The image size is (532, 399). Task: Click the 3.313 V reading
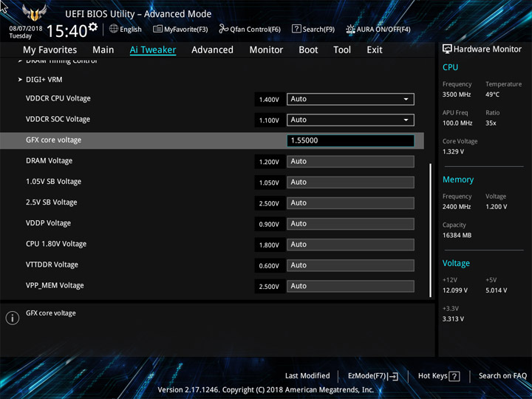pos(453,319)
